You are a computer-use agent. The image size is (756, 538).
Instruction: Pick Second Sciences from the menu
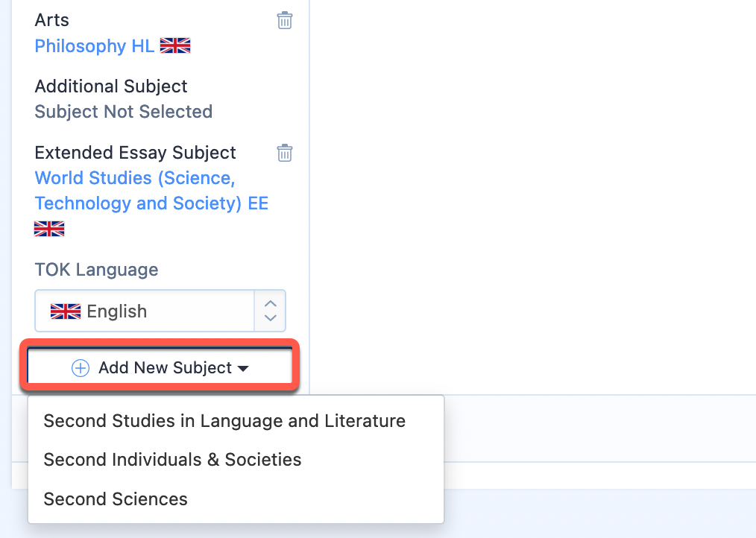[x=116, y=499]
